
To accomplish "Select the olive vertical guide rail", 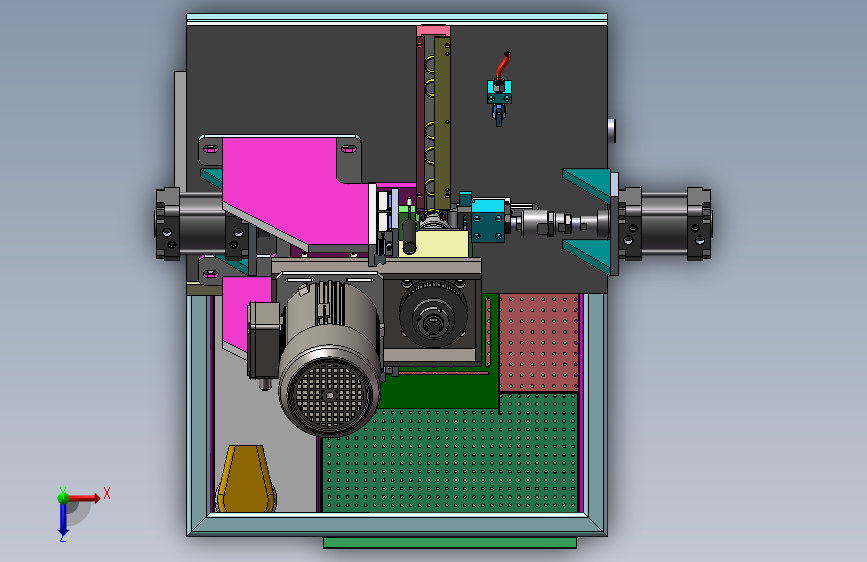I will (x=442, y=123).
